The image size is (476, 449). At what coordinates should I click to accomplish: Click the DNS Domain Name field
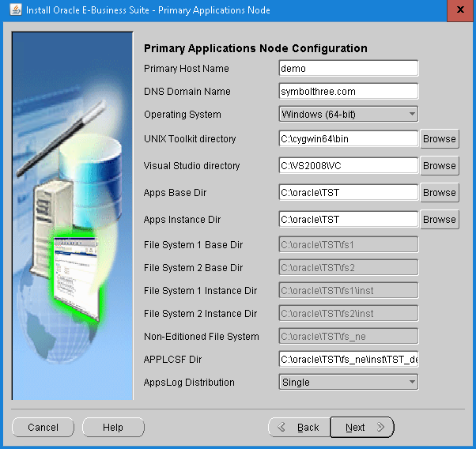click(x=349, y=92)
